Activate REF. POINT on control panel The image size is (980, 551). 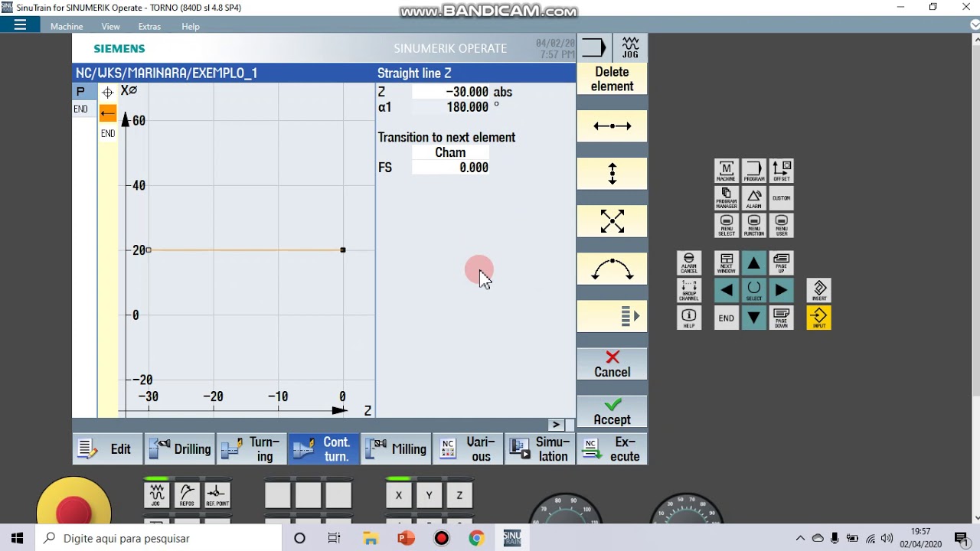pos(217,496)
